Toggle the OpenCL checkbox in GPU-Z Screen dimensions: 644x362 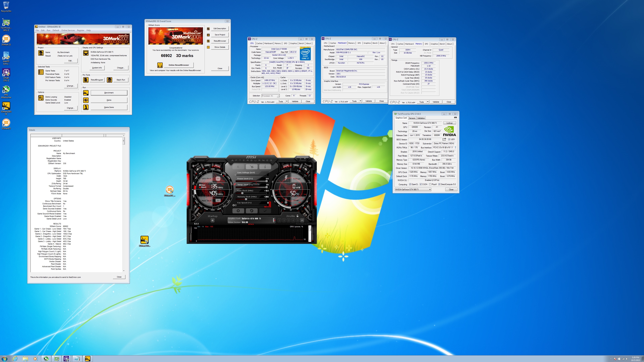(x=410, y=184)
